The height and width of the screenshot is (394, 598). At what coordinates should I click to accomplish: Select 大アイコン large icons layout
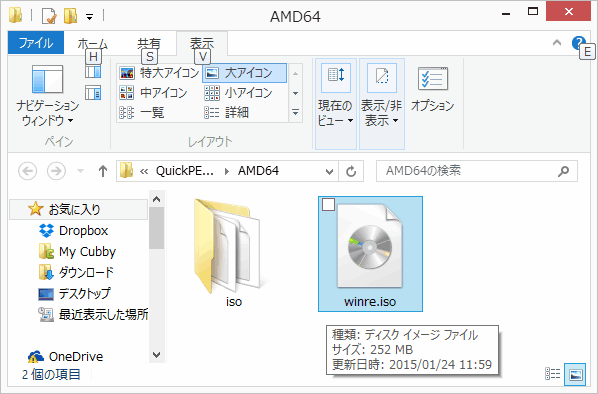[244, 73]
